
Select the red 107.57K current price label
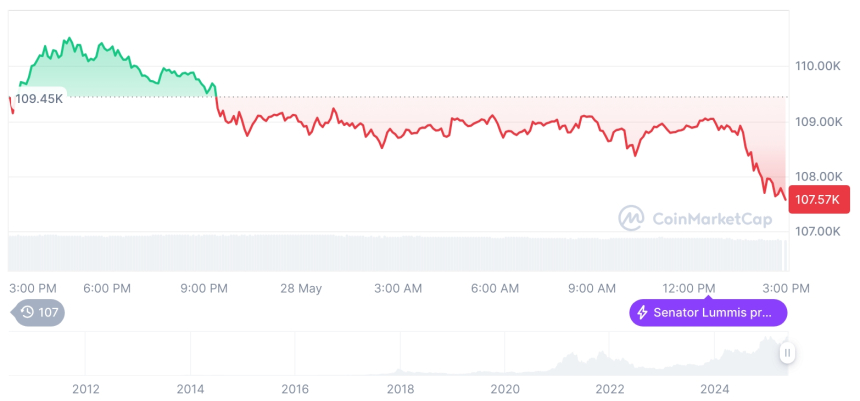pos(818,199)
